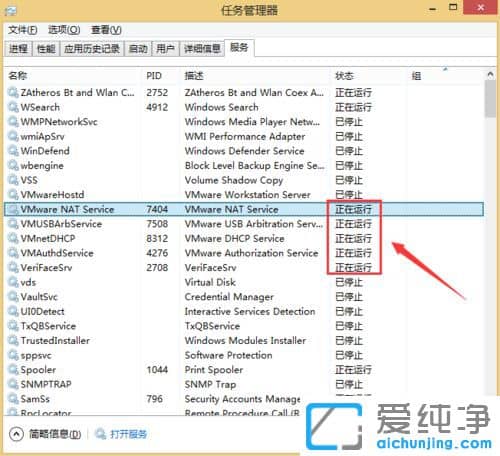
Task: Click the Windows Modules Installer description
Action: [x=245, y=341]
